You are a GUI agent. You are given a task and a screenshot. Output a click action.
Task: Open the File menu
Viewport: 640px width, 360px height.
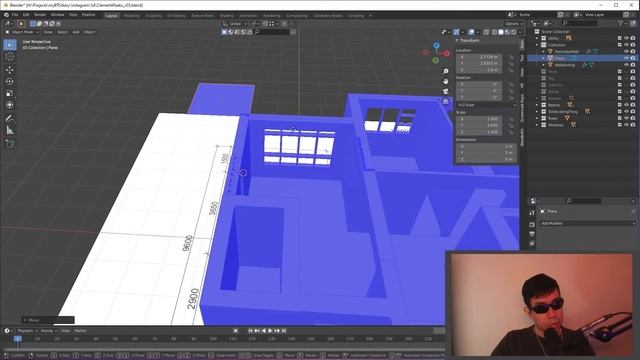point(15,15)
